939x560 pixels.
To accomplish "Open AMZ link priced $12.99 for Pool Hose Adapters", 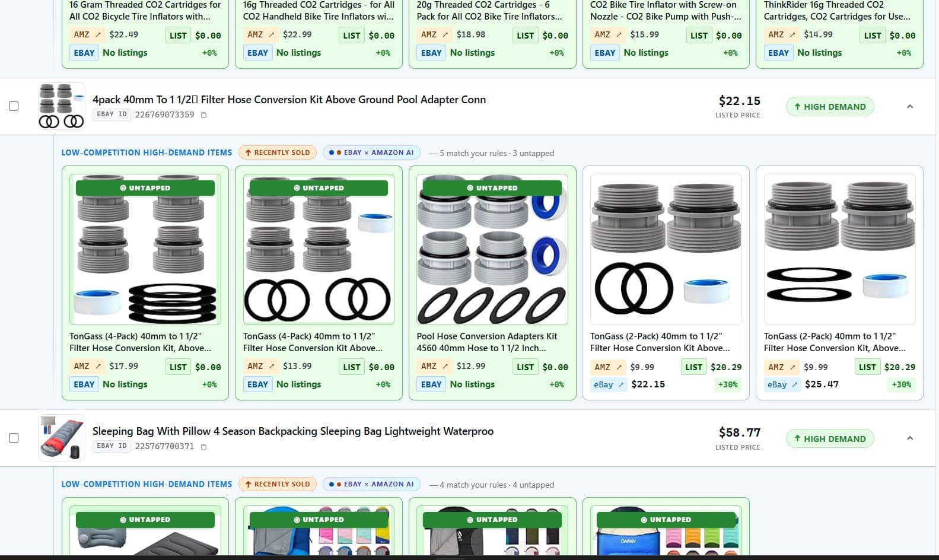I will 435,367.
